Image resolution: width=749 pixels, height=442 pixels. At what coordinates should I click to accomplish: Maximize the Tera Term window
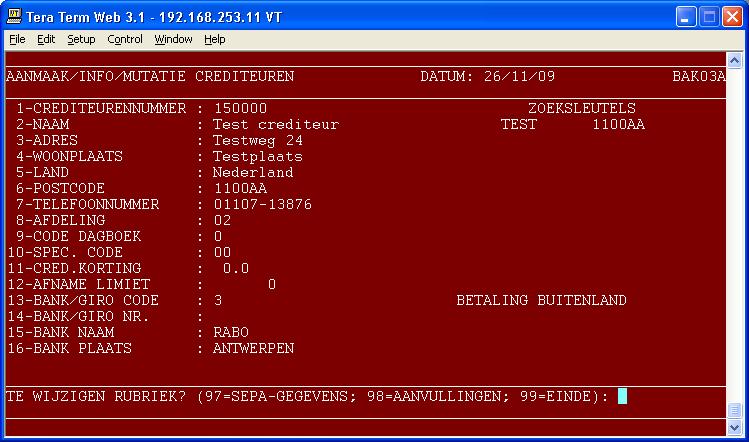click(707, 16)
